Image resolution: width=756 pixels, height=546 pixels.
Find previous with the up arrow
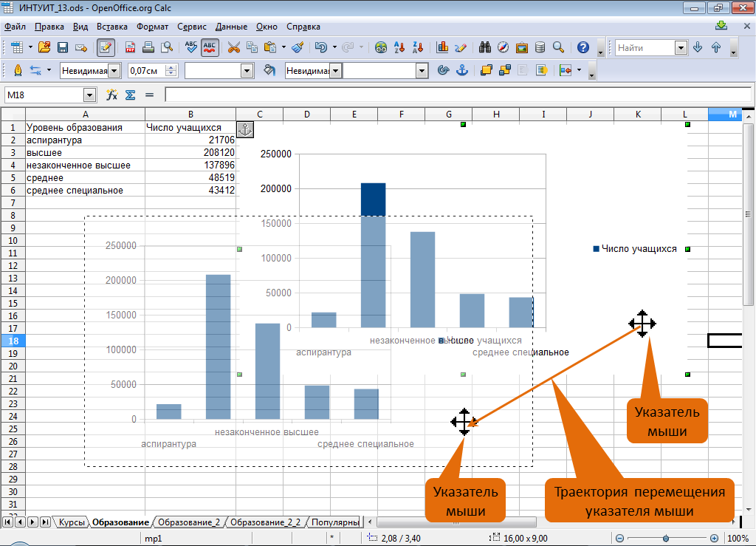tap(716, 47)
